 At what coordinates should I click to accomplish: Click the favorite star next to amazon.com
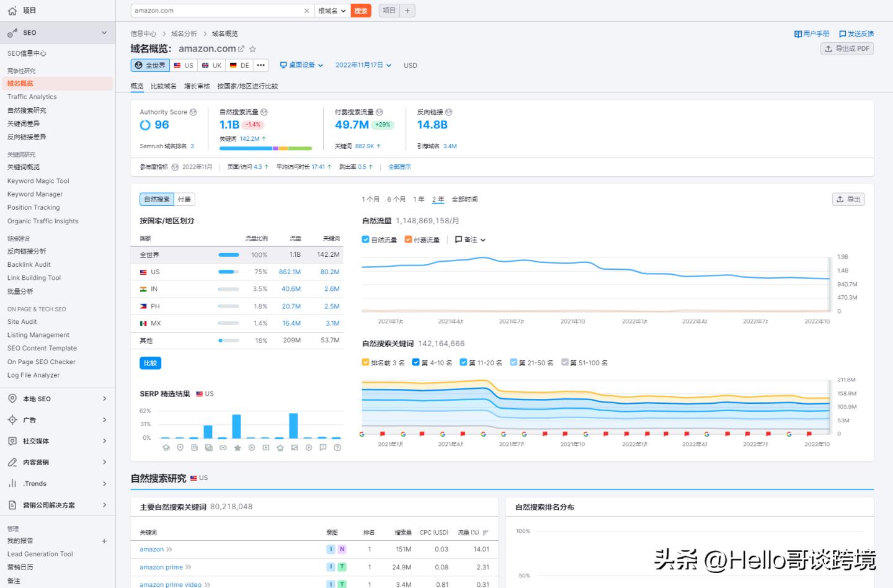pos(252,49)
